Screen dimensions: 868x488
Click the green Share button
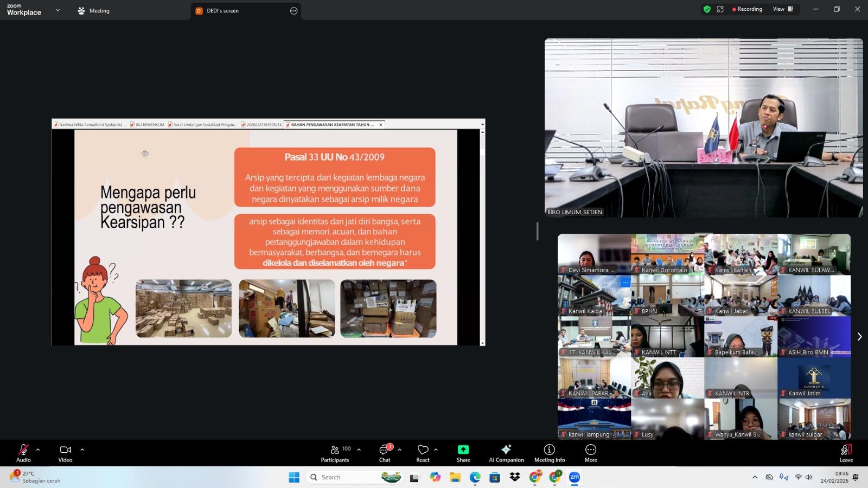pyautogui.click(x=463, y=453)
